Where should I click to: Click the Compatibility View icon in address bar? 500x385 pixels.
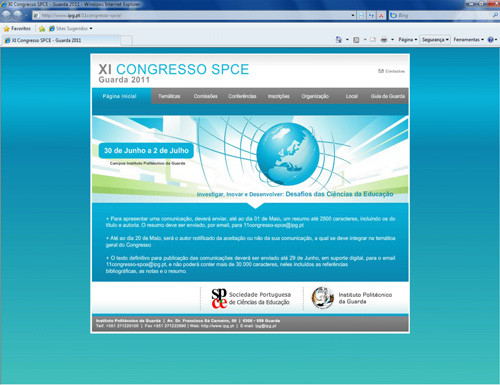click(361, 15)
